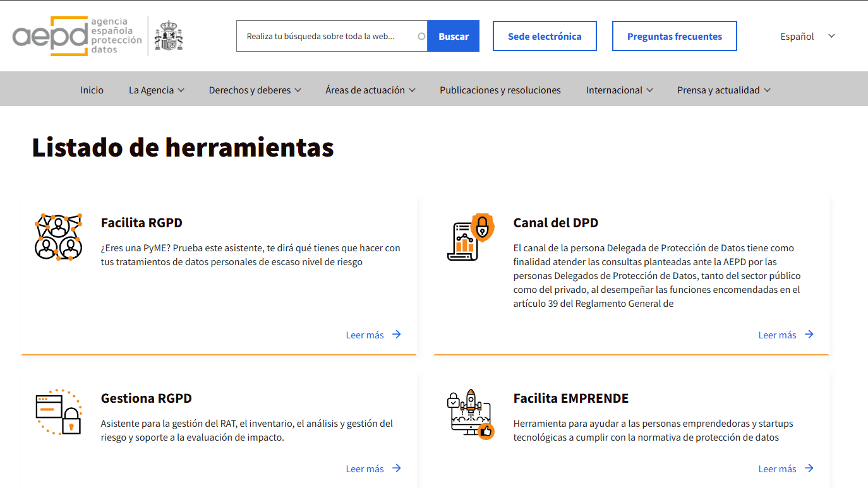Open the Internacional menu item
The image size is (868, 488).
[x=614, y=90]
